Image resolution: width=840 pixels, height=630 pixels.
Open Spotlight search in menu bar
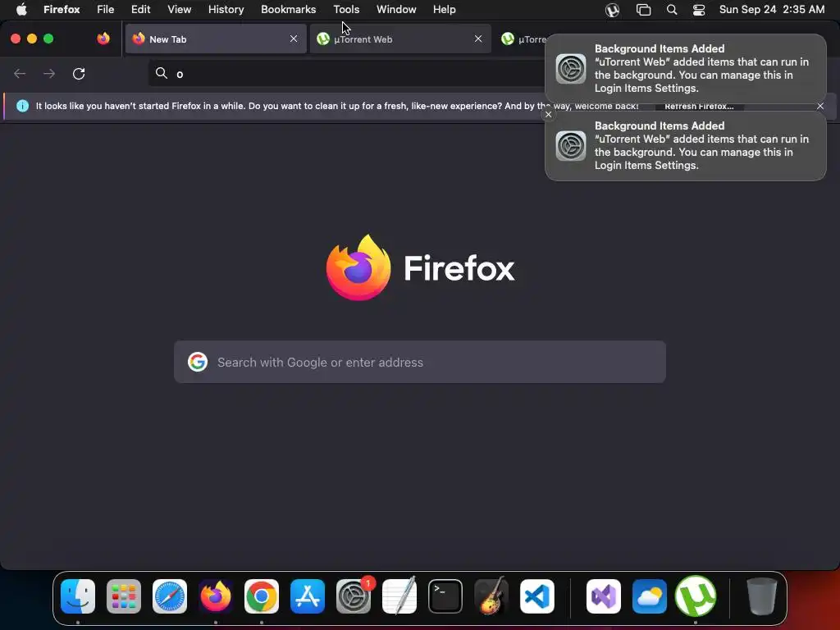672,10
